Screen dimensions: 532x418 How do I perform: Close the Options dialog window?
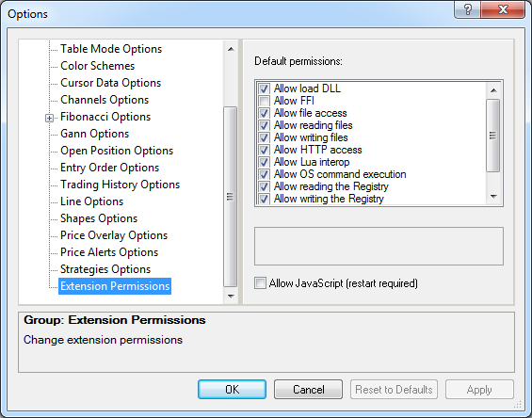[503, 9]
